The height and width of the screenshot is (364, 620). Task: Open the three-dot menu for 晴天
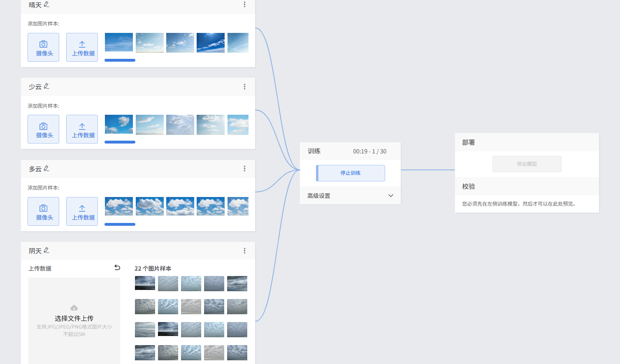pyautogui.click(x=244, y=5)
